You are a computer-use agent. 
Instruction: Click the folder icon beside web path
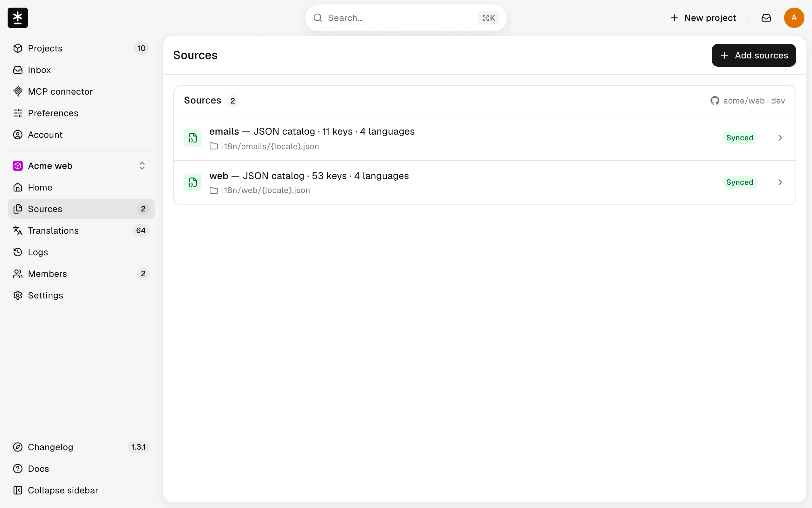pyautogui.click(x=214, y=190)
